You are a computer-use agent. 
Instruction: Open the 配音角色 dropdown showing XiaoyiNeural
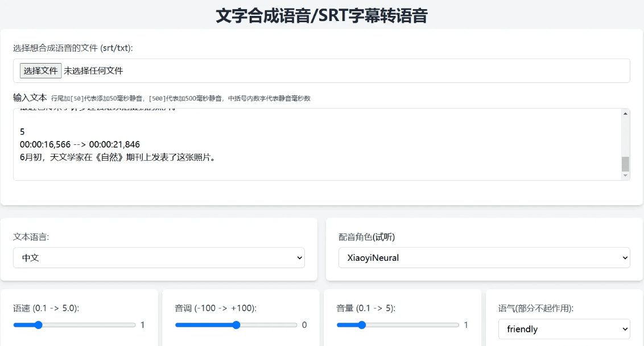click(x=484, y=257)
